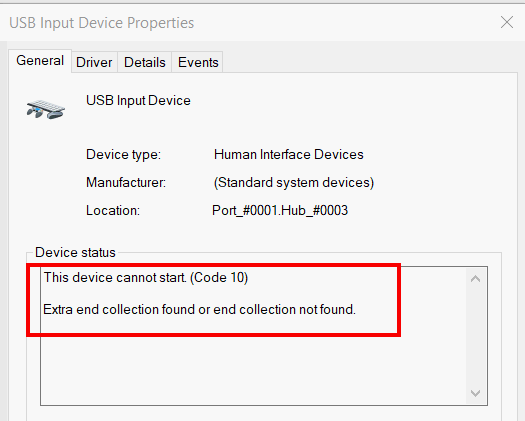The width and height of the screenshot is (525, 421).
Task: Select the General tab
Action: pos(40,61)
